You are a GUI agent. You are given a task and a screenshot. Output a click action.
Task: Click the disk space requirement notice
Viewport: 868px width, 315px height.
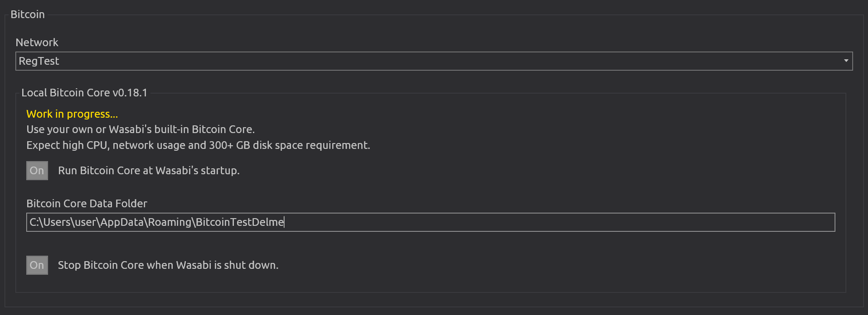click(x=198, y=145)
